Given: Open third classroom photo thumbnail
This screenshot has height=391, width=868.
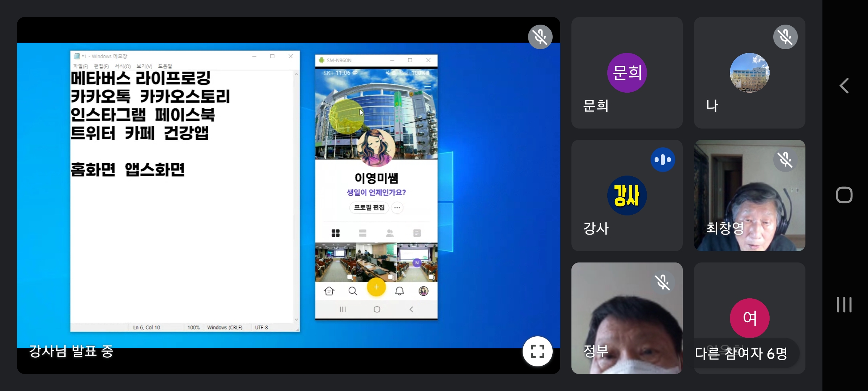Looking at the screenshot, I should coord(417,262).
